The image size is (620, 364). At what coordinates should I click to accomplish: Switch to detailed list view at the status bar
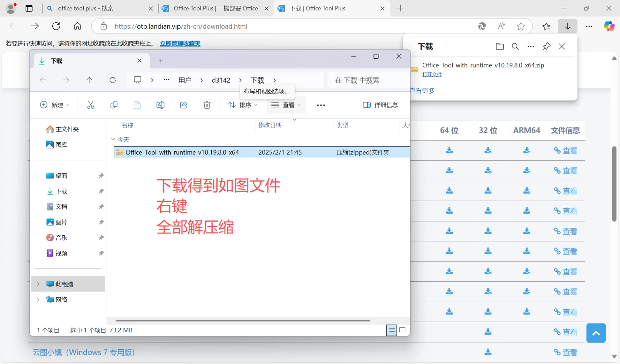(x=391, y=330)
